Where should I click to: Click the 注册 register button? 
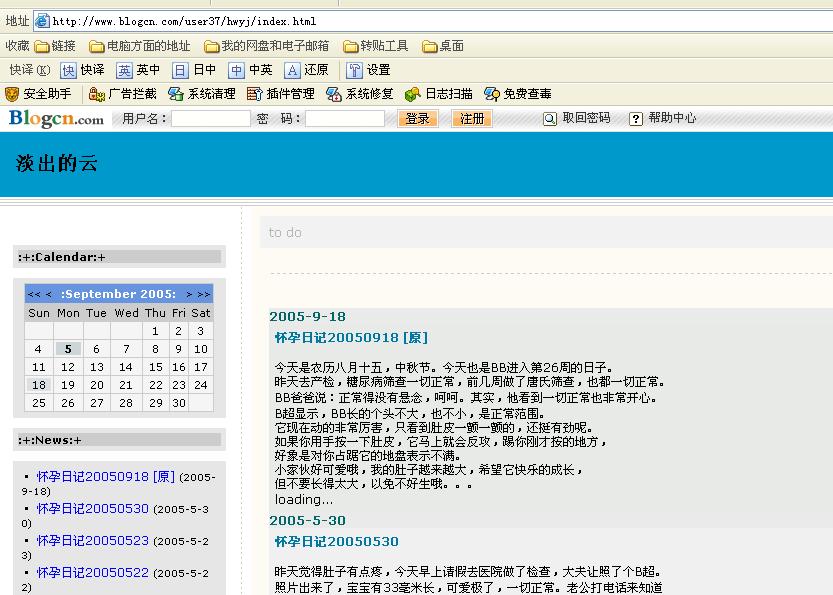pyautogui.click(x=471, y=118)
